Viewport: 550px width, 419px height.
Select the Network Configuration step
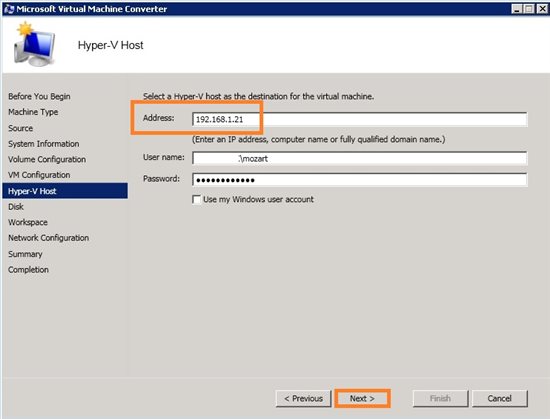coord(49,238)
